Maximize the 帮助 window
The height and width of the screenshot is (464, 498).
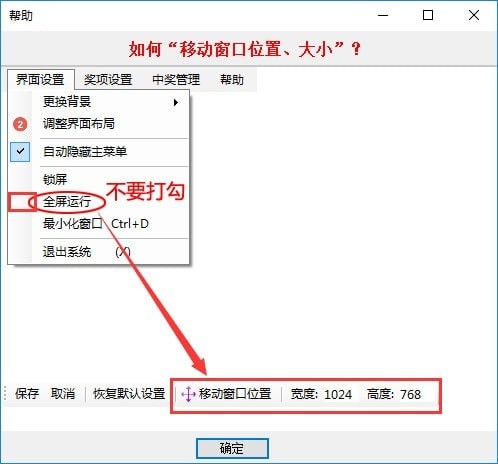(428, 15)
